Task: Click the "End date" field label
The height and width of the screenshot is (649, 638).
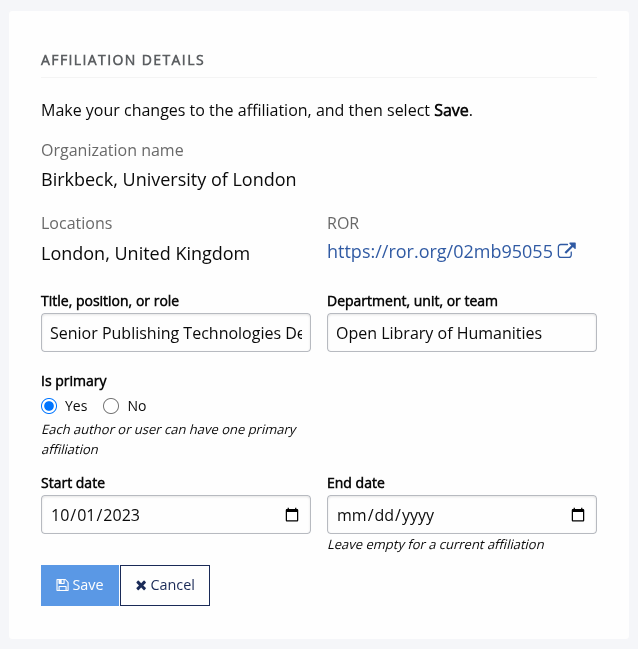Action: (356, 483)
